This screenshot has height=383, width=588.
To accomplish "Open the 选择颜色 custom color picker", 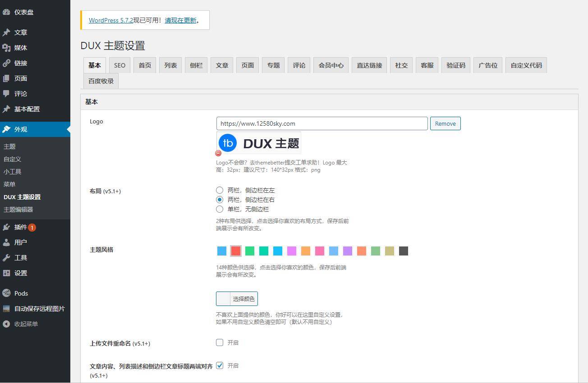I will point(237,299).
